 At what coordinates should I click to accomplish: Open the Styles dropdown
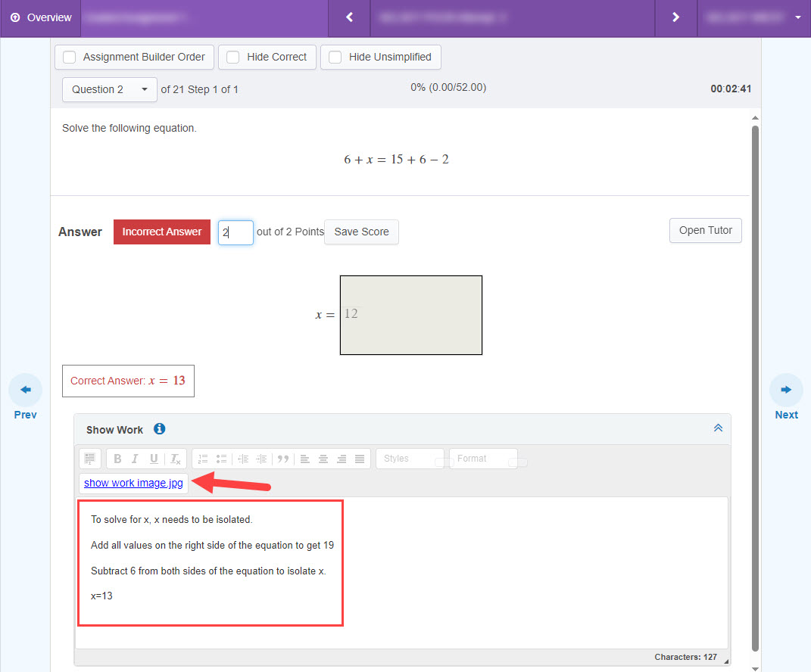[x=409, y=459]
